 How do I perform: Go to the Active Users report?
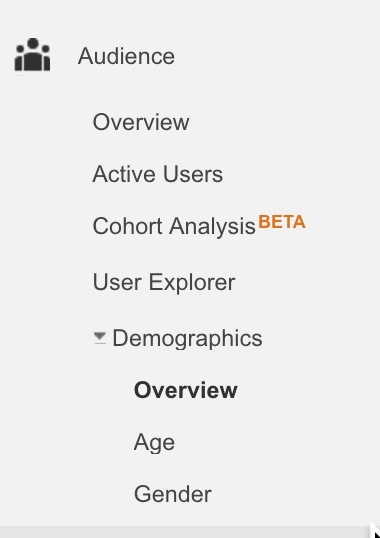click(x=158, y=174)
